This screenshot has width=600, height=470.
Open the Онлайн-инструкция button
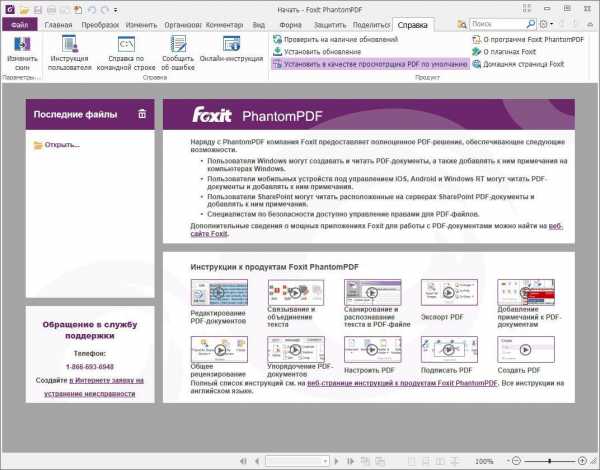[232, 49]
